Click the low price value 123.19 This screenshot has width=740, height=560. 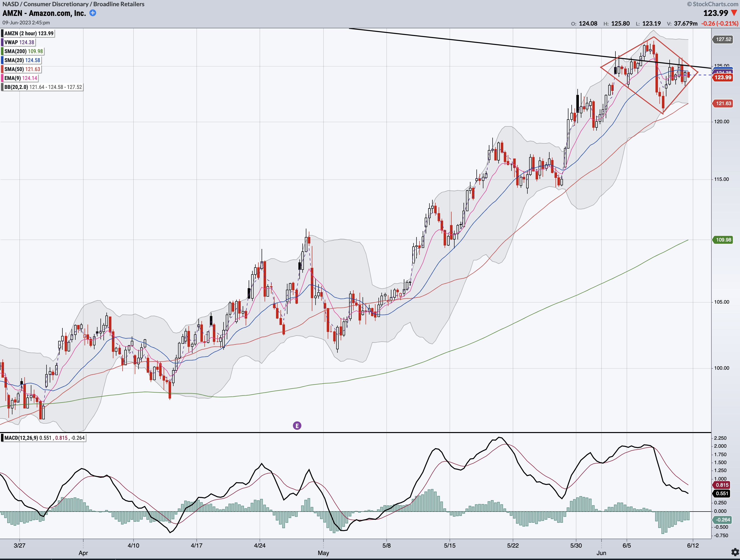651,23
